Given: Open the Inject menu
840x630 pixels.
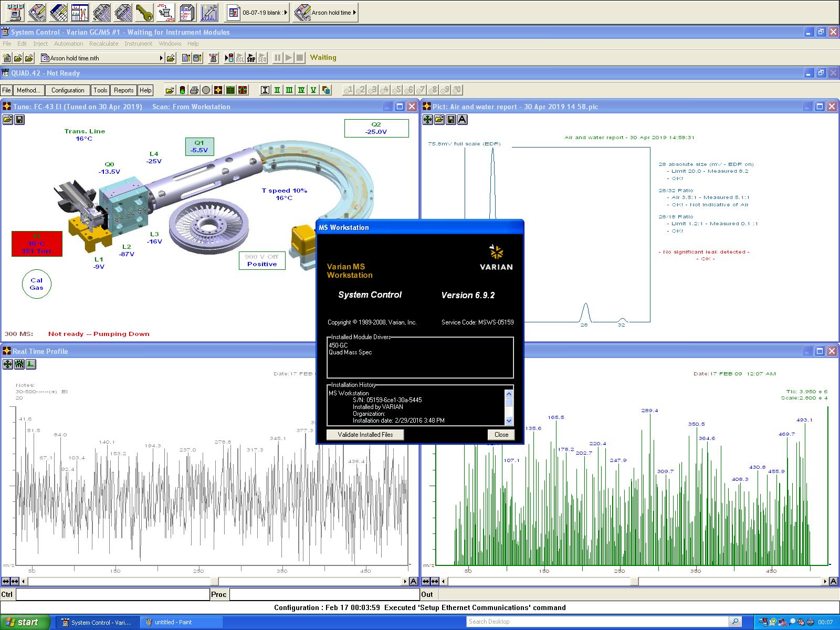Looking at the screenshot, I should (x=40, y=44).
